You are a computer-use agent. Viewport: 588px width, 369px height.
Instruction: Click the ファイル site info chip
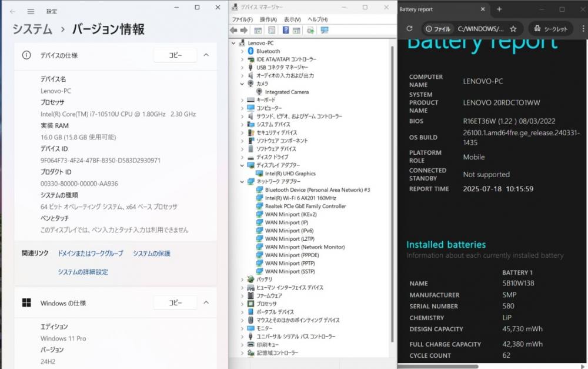point(438,28)
